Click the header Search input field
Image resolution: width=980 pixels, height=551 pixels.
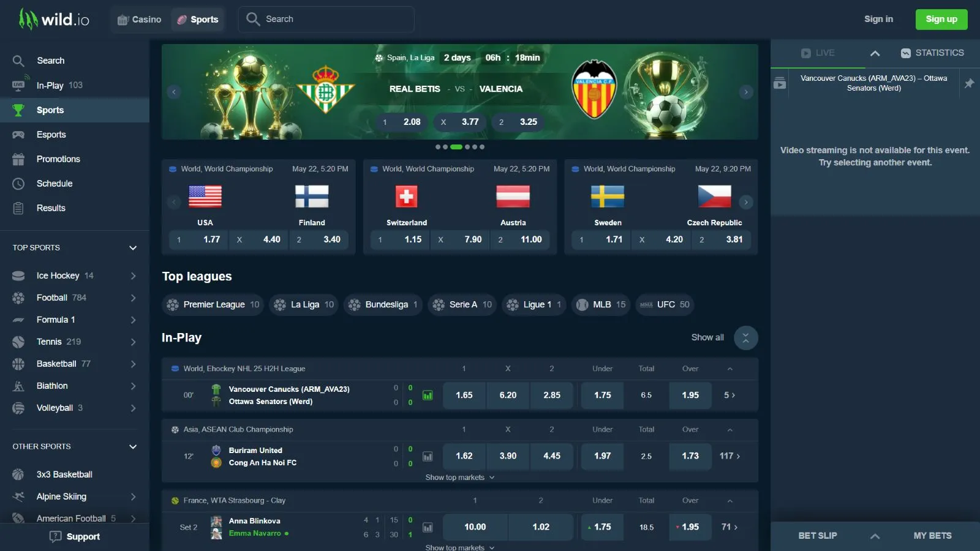326,20
